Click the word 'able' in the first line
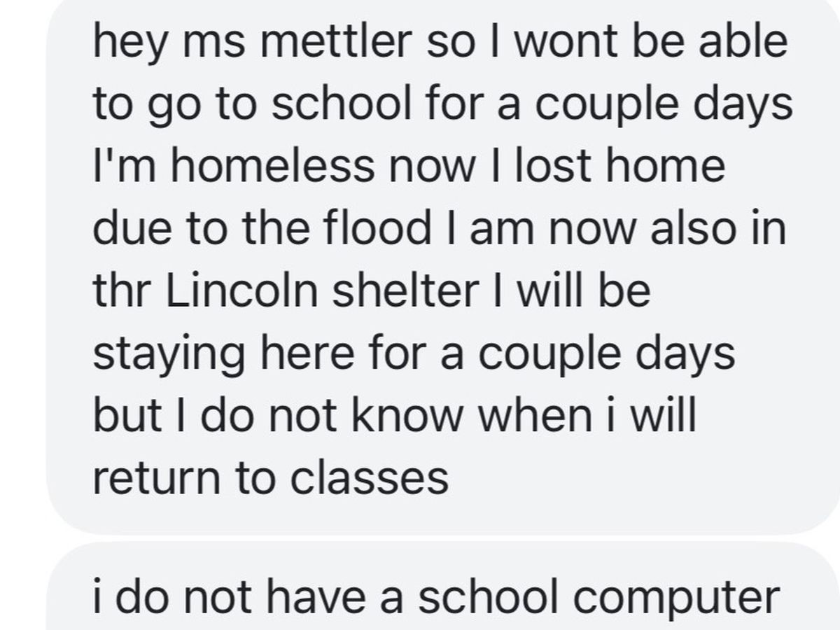Image resolution: width=840 pixels, height=630 pixels. (x=748, y=41)
